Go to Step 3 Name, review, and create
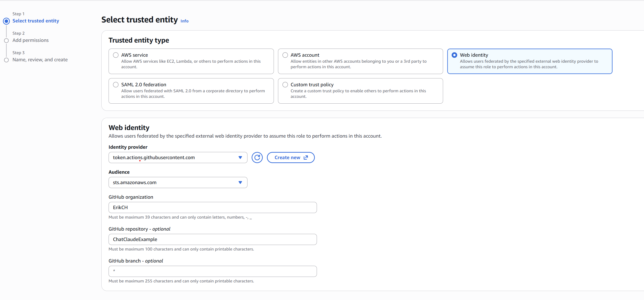Image resolution: width=644 pixels, height=300 pixels. pos(40,60)
